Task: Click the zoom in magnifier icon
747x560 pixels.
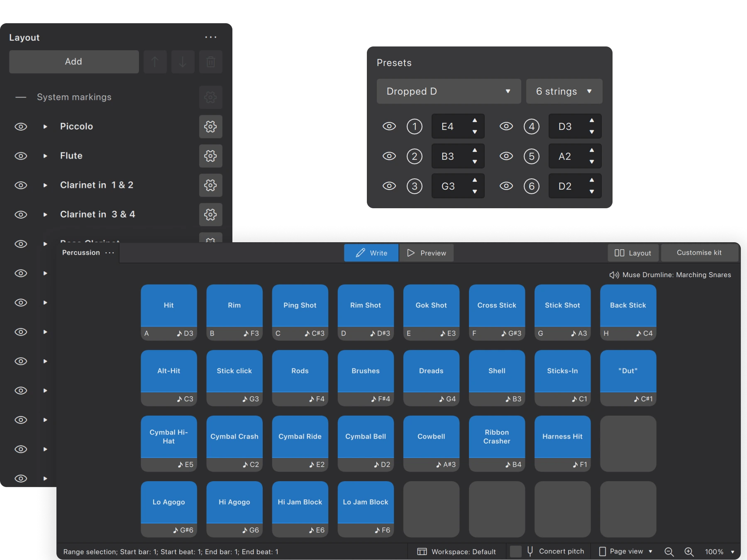Action: (x=689, y=552)
